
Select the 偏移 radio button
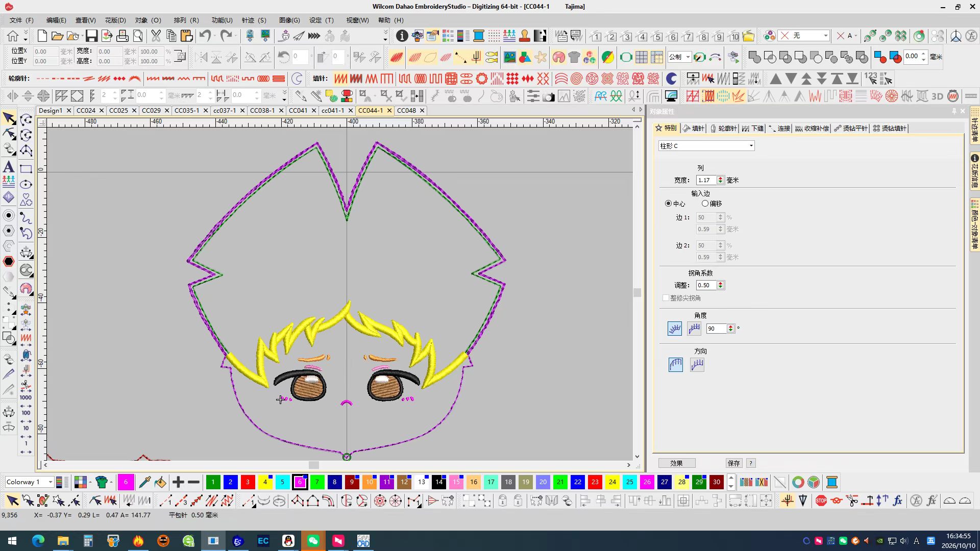(x=705, y=204)
